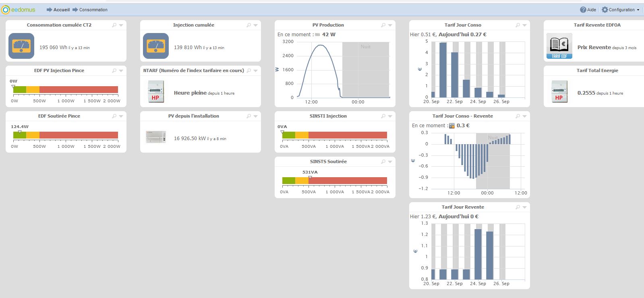Expand the Tarif Jour Conso - Revente widget menu
Viewport: 644px width, 298px height.
524,116
